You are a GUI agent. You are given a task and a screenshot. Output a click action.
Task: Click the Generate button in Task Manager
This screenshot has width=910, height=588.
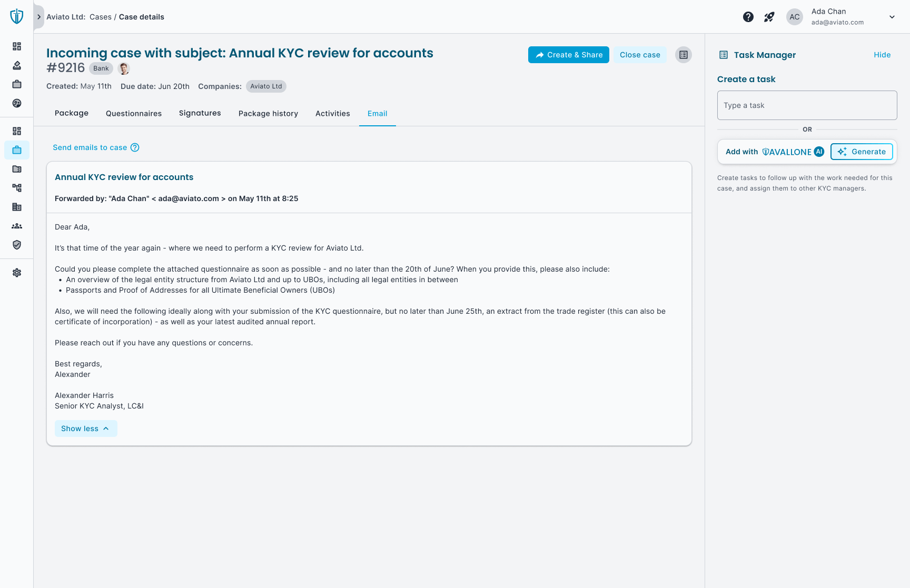[x=861, y=152]
